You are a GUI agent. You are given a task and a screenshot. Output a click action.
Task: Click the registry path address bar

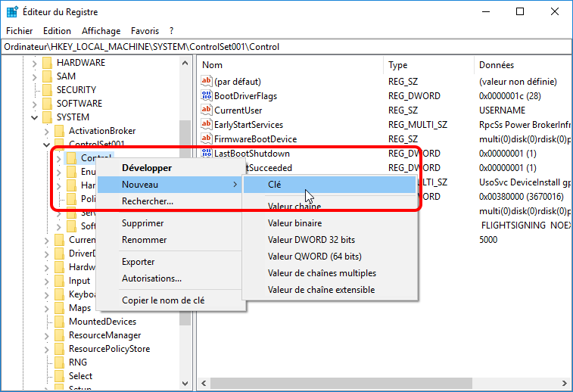[x=286, y=47]
